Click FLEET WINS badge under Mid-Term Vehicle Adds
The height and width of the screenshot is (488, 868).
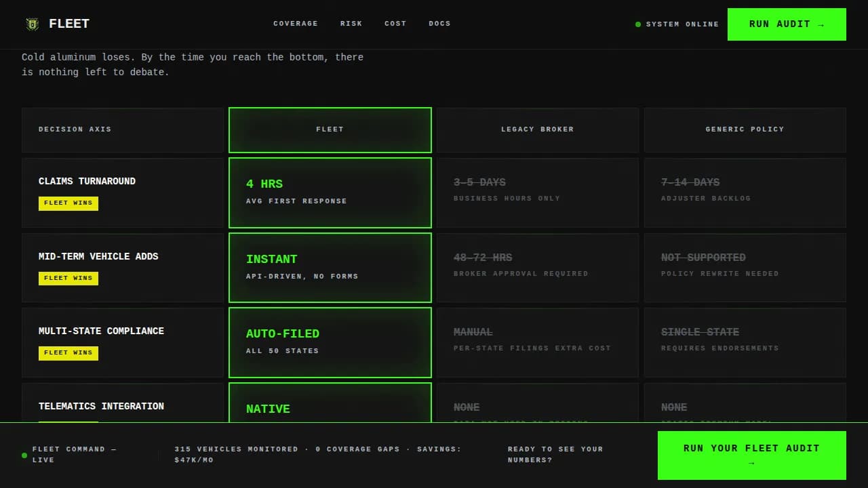(x=68, y=279)
